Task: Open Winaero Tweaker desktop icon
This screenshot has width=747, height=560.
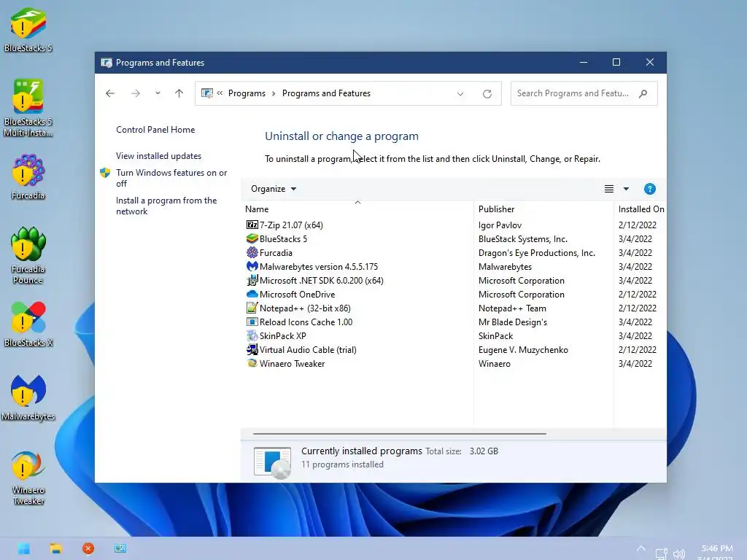Action: pos(28,478)
